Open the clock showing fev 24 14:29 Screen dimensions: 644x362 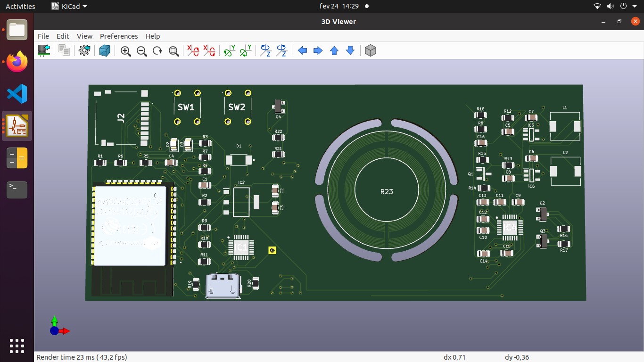pos(339,6)
